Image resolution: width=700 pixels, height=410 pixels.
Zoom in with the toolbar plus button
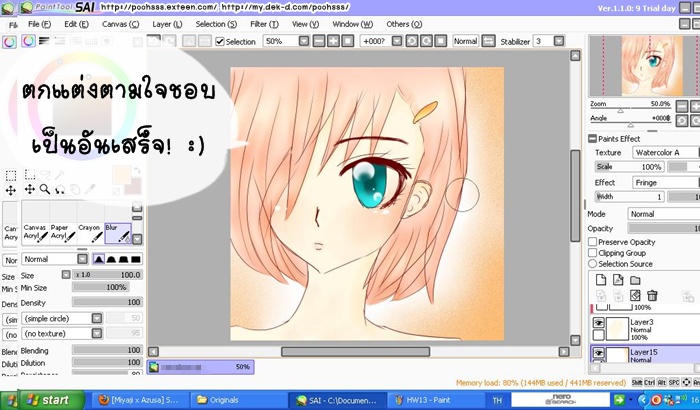[333, 41]
